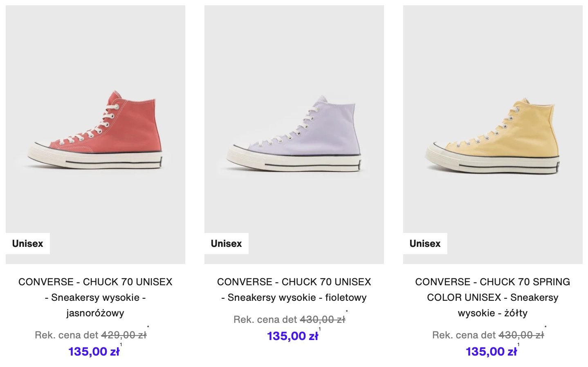This screenshot has height=367, width=588.
Task: Click footnote 1 next to violet sneaker price
Action: 320,329
